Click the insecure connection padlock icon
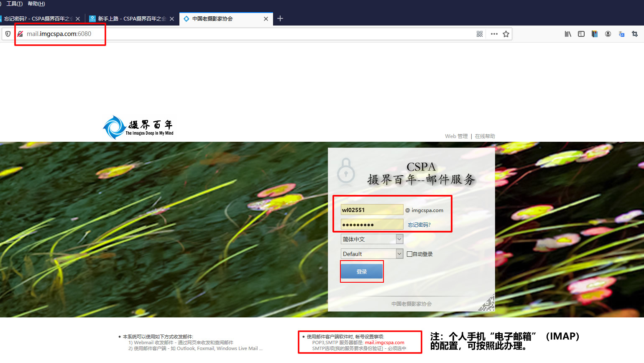 tap(20, 34)
